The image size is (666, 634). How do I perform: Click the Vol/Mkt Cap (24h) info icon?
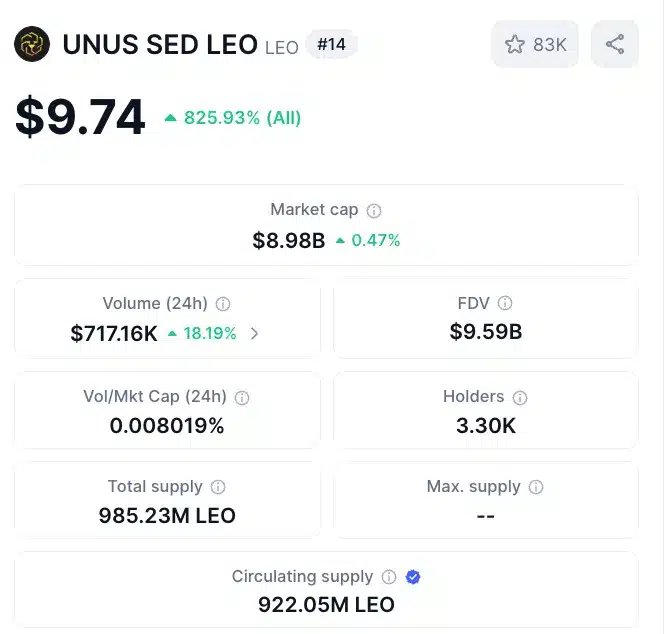tap(241, 397)
